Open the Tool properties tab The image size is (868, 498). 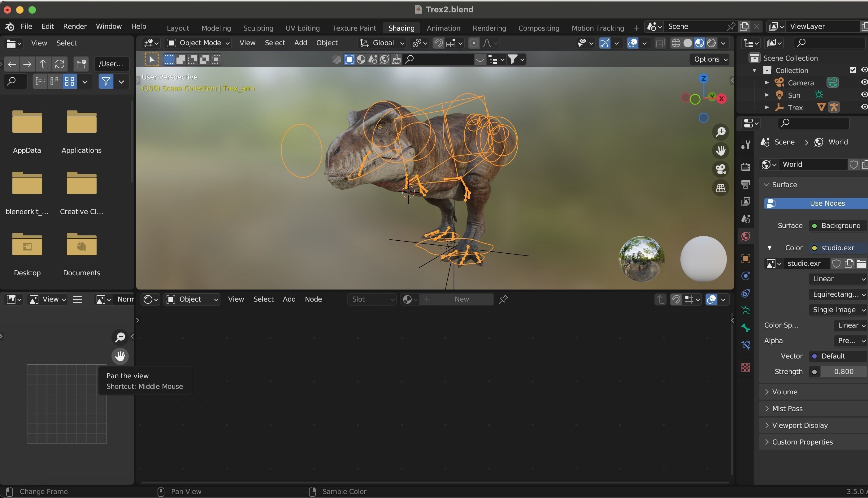point(745,145)
